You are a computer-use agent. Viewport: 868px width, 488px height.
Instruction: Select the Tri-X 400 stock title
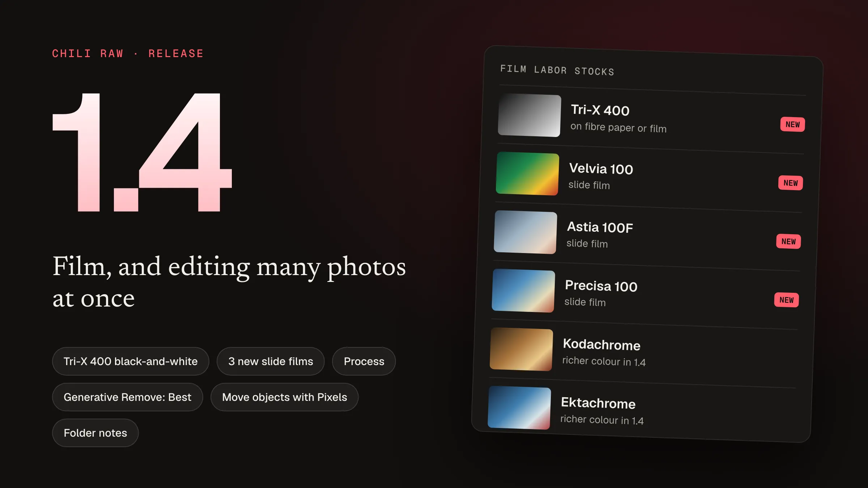(x=600, y=110)
